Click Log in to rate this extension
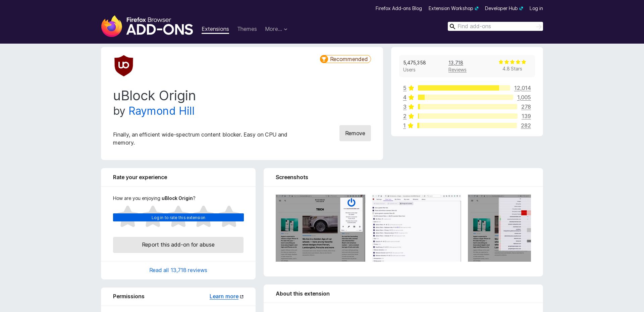 click(178, 217)
